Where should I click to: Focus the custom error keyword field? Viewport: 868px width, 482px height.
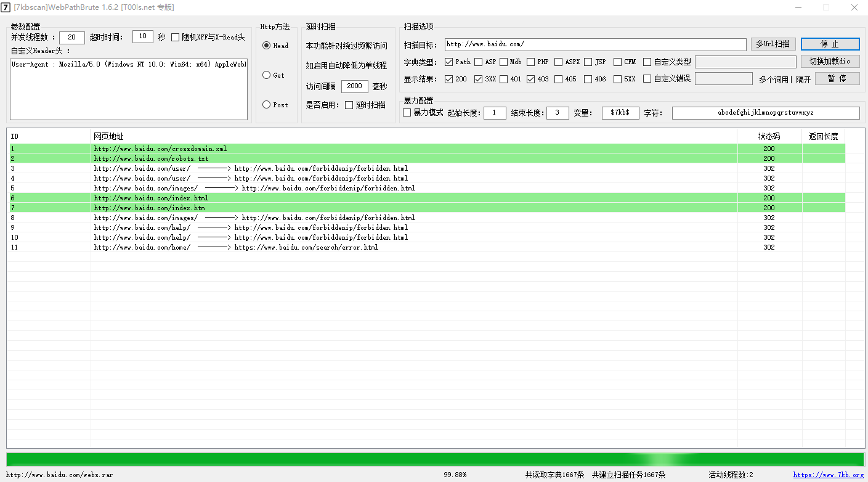pos(724,79)
